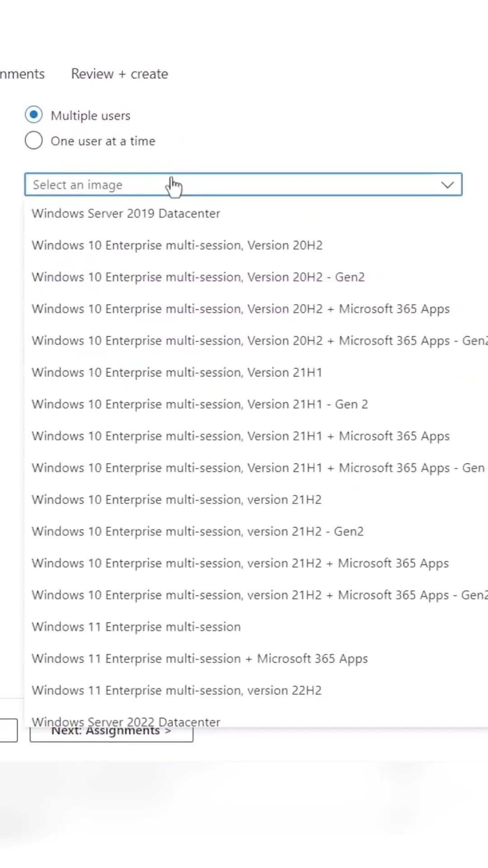Open the Review + create tab

pos(119,74)
